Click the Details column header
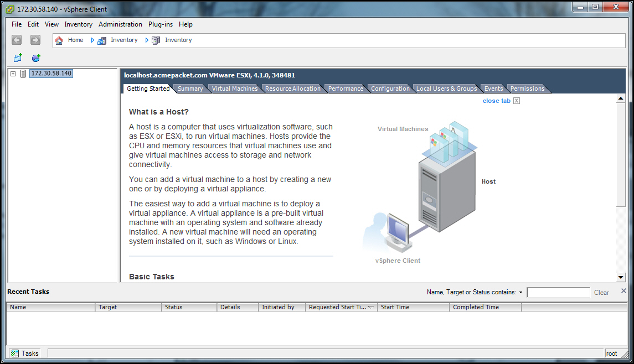Screen dimensions: 634x364 coord(238,307)
